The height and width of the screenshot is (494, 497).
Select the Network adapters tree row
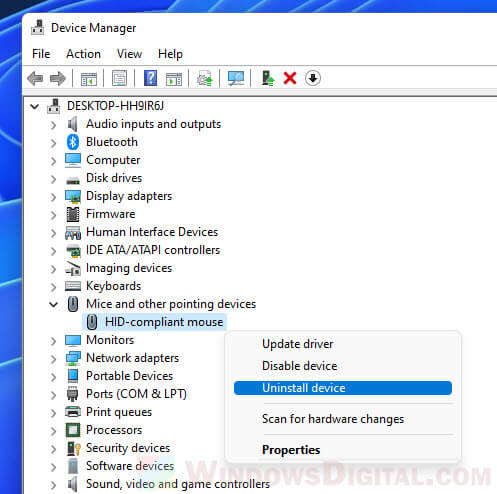[132, 358]
